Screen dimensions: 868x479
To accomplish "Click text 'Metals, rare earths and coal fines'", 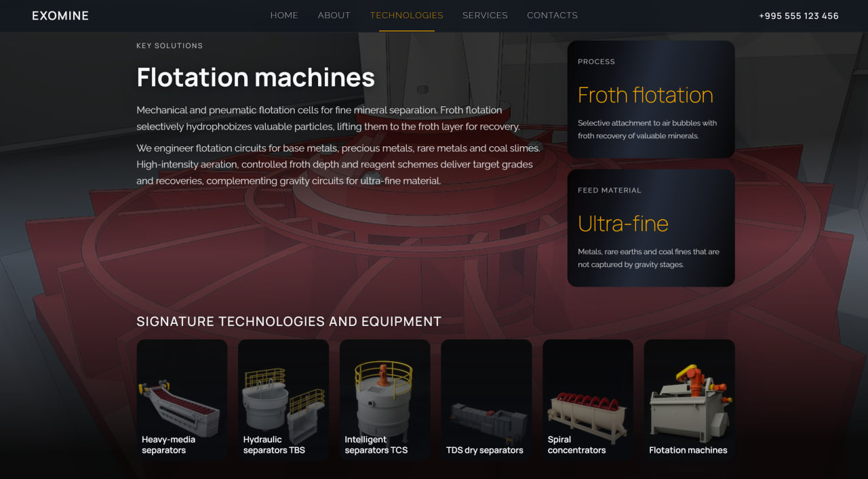I will point(649,258).
